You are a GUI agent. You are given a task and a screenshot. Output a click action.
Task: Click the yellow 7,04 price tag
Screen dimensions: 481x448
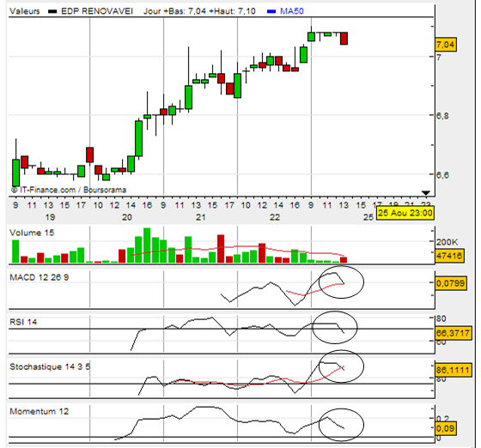pos(446,45)
